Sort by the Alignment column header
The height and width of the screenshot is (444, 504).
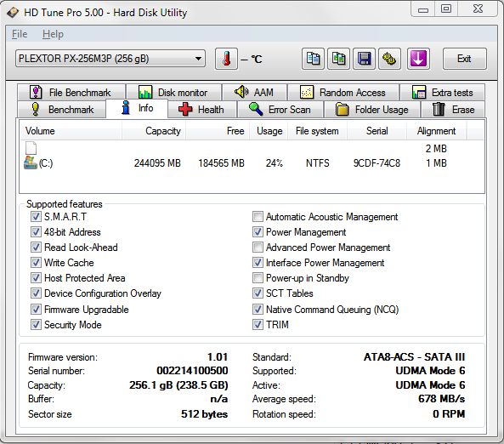point(437,131)
